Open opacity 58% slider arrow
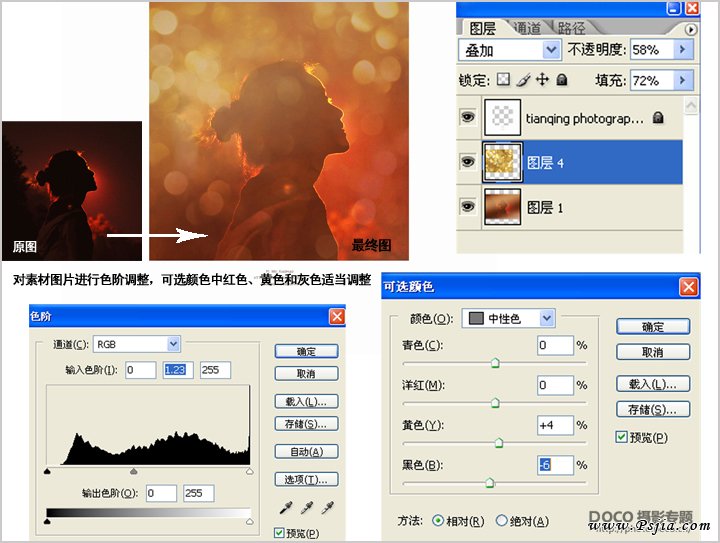This screenshot has height=543, width=720. [x=683, y=49]
